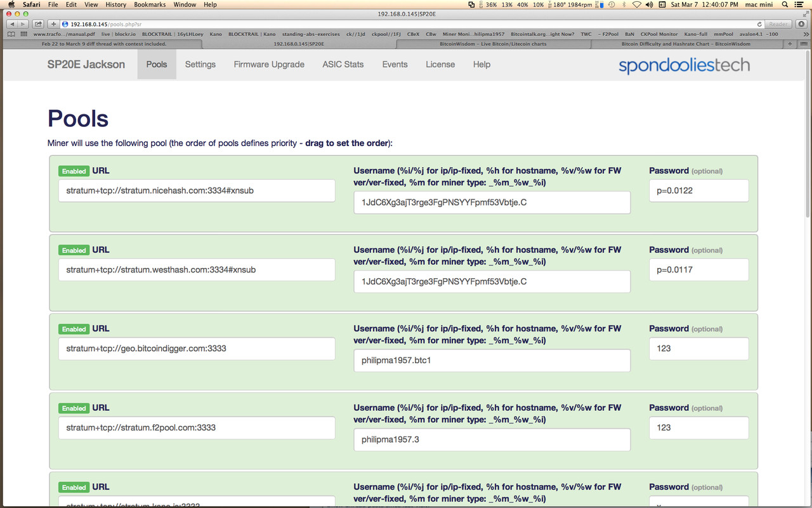
Task: Click the nicehash.com URL field
Action: point(197,190)
